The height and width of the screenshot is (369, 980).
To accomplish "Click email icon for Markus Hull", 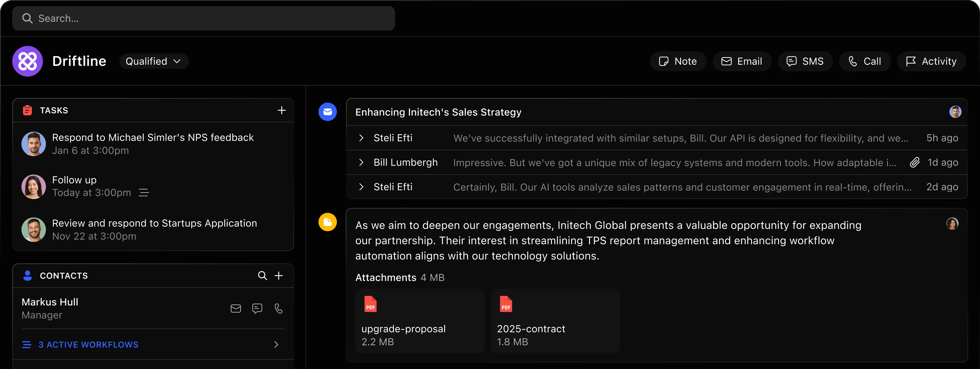I will pos(236,308).
